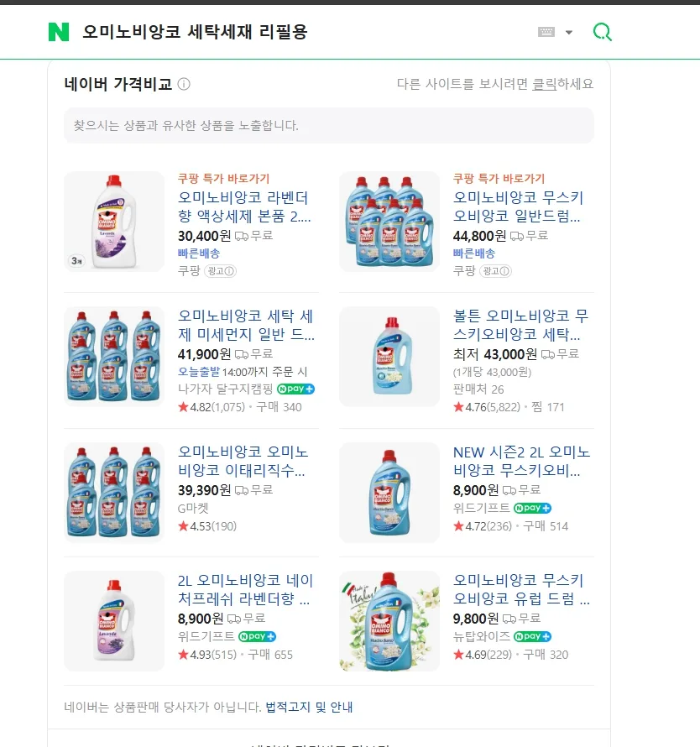The height and width of the screenshot is (747, 700).
Task: Click the 광고 info badge under 44,800원 item
Action: click(495, 271)
